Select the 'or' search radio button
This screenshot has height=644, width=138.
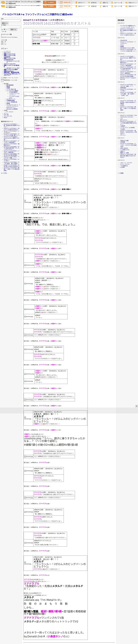(8, 29)
